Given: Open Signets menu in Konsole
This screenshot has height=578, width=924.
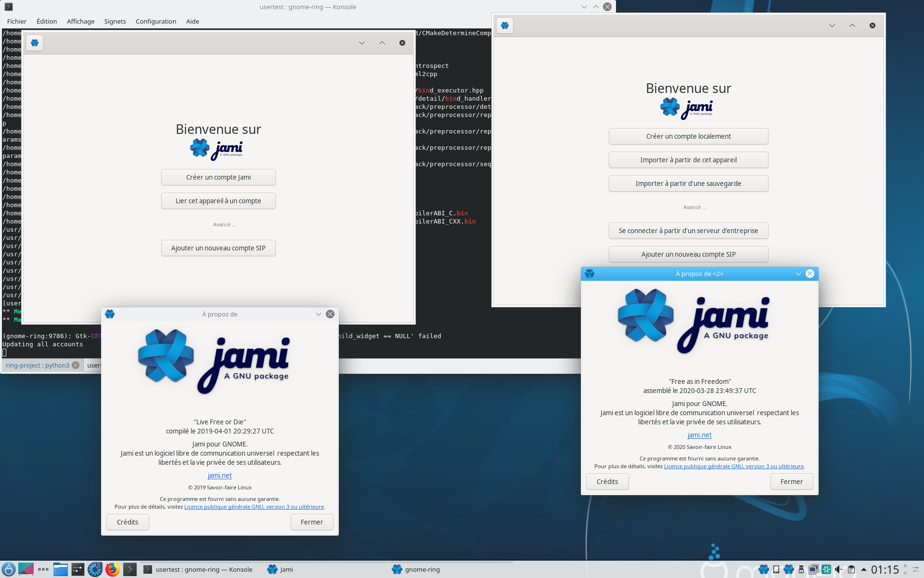Looking at the screenshot, I should (x=115, y=21).
